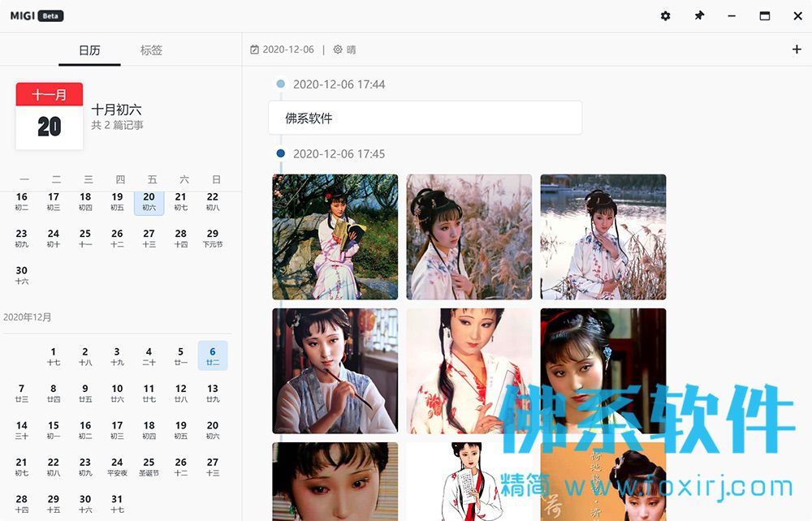Select December 4 in calendar
The height and width of the screenshot is (521, 812).
click(149, 356)
